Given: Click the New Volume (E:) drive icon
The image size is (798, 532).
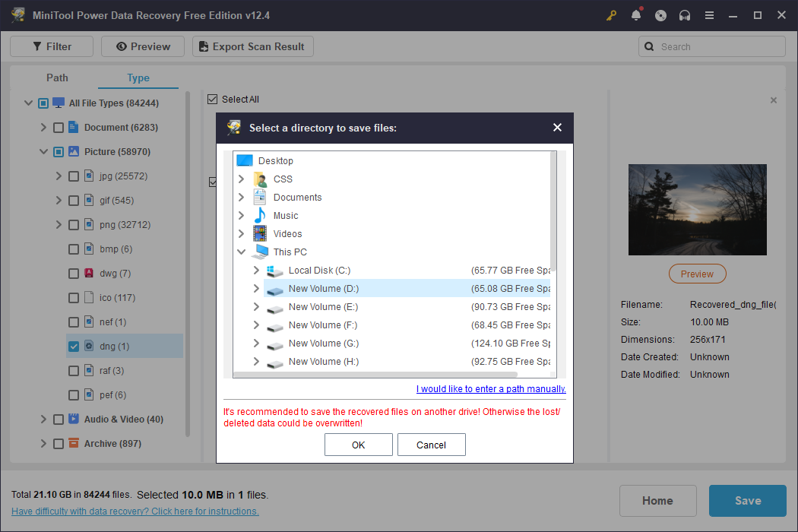Looking at the screenshot, I should [x=275, y=309].
